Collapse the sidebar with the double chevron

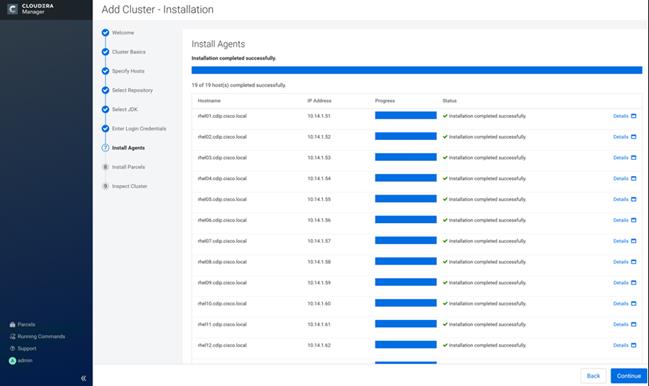84,378
